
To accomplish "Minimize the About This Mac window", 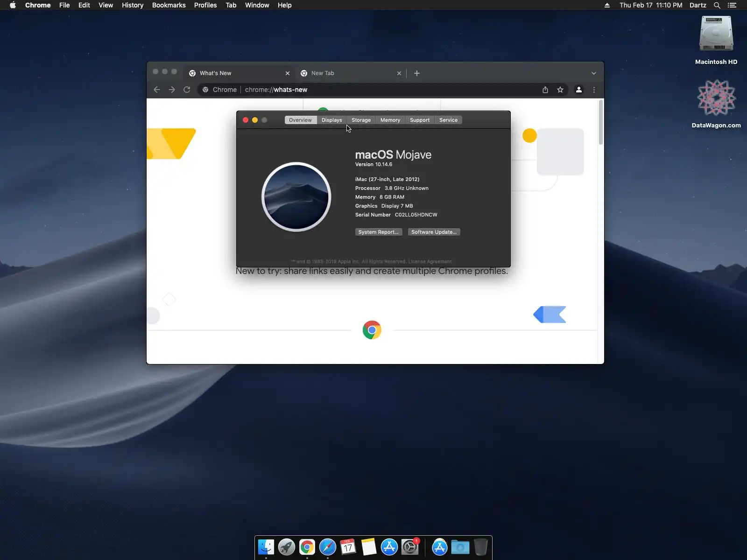I will (x=255, y=120).
